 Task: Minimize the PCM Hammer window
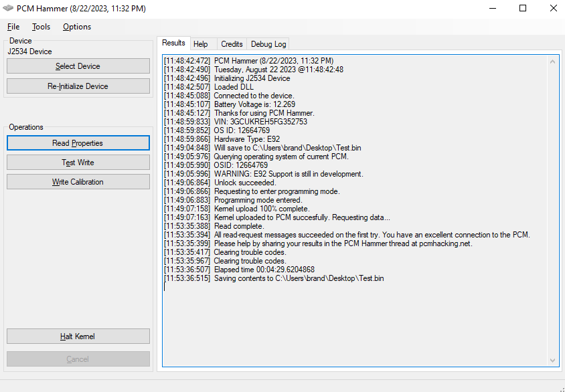tap(493, 8)
